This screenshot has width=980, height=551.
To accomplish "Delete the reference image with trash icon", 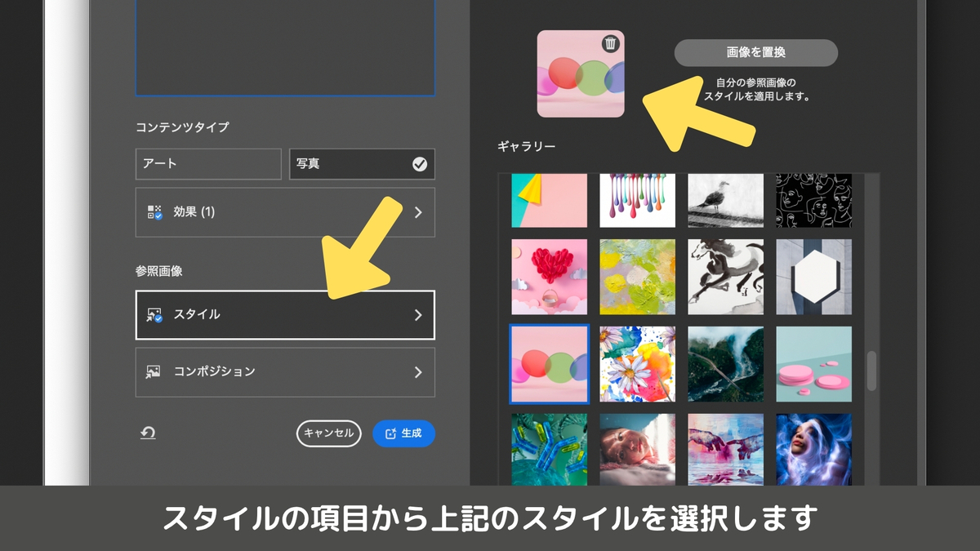I will click(610, 44).
